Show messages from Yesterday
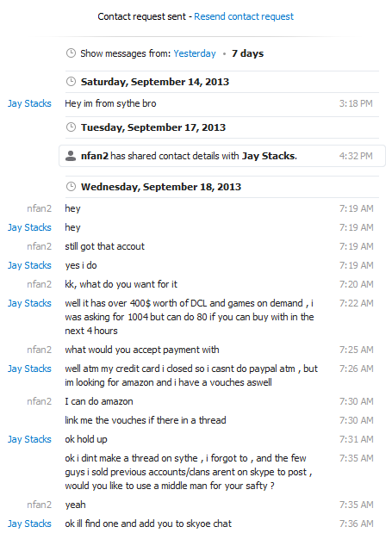 (195, 53)
